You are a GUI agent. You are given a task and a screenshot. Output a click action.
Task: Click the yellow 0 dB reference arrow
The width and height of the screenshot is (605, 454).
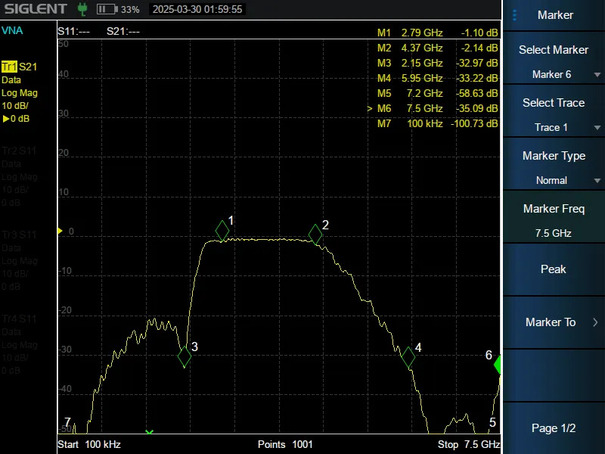(x=60, y=231)
